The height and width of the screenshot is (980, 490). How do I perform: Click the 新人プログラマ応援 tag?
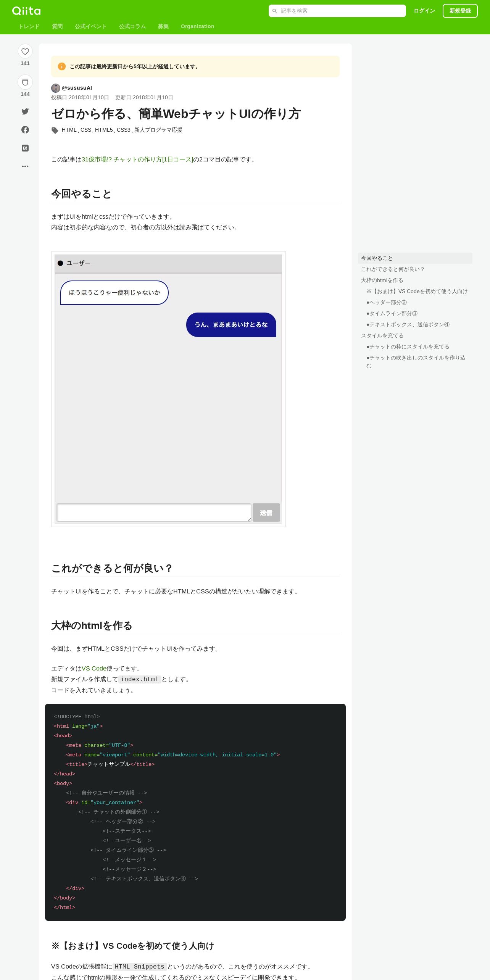click(158, 130)
